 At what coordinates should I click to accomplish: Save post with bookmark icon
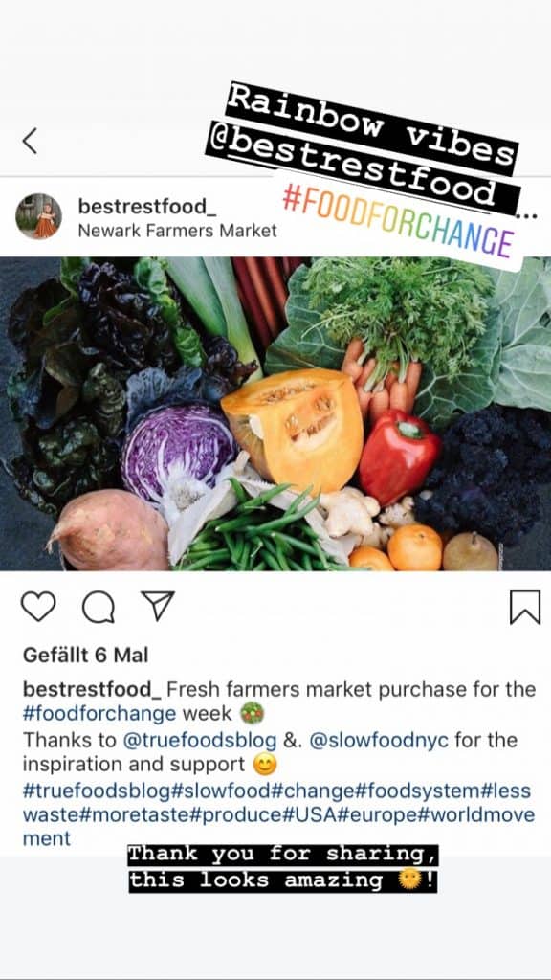[x=525, y=608]
